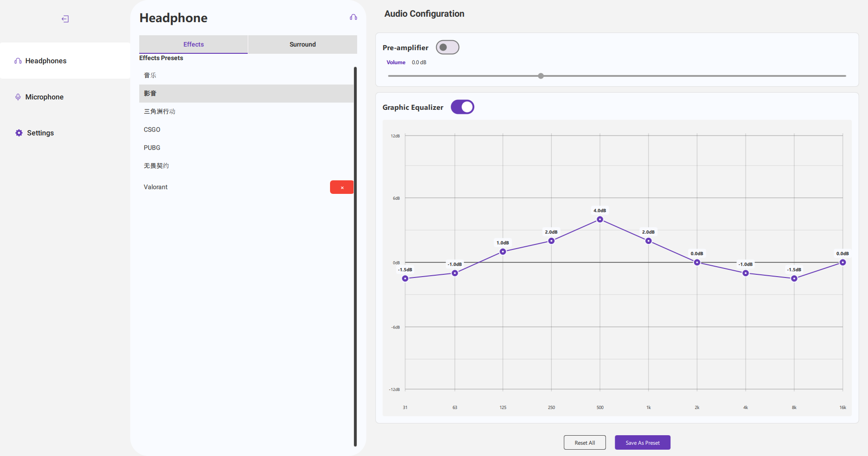Switch to the Surround tab

coord(302,44)
